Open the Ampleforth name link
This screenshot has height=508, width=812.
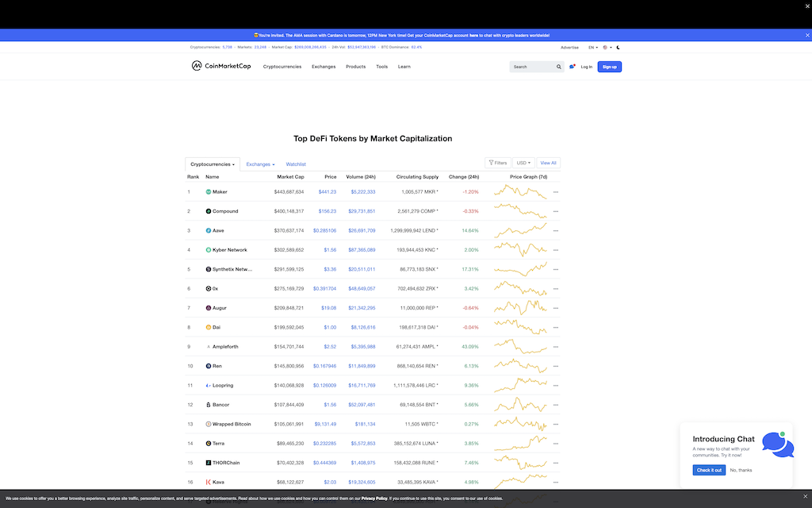[x=225, y=347]
